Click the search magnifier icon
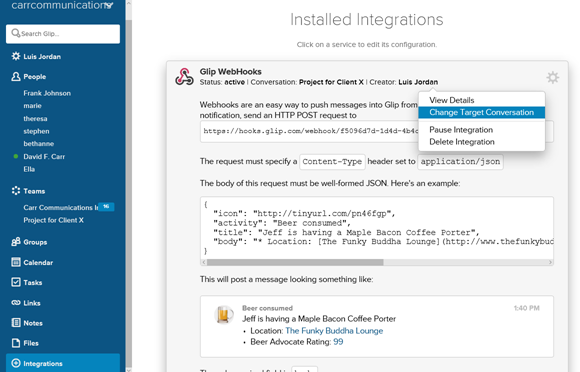580x372 pixels. click(16, 33)
